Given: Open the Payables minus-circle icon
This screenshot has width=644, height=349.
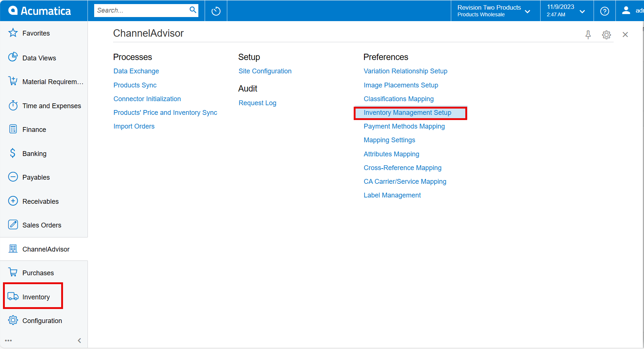Looking at the screenshot, I should point(13,177).
